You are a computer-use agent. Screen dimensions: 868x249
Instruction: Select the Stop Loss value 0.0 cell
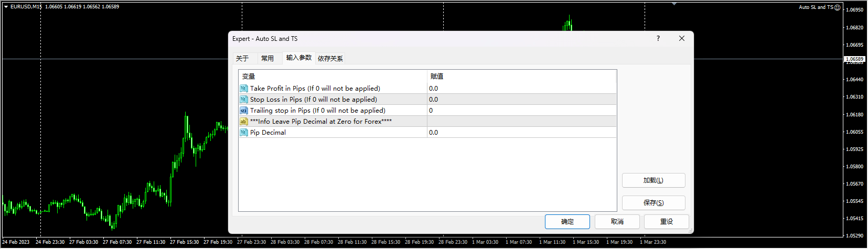click(x=522, y=100)
